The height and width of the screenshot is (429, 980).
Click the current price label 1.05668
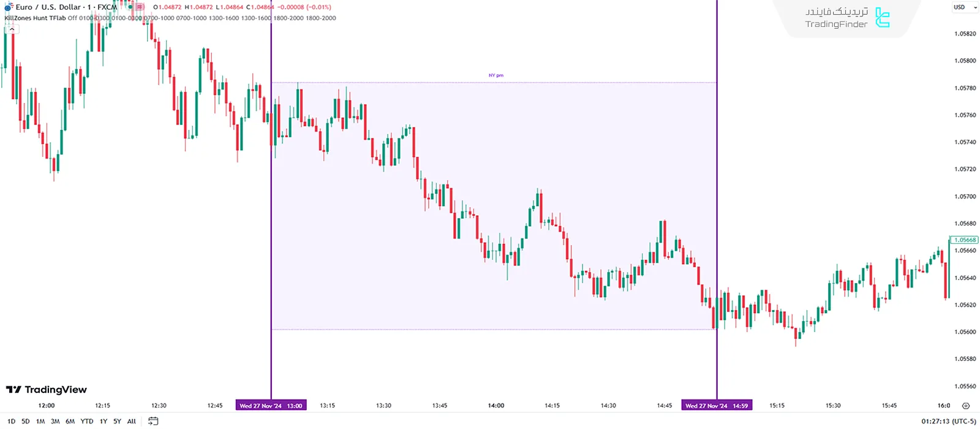click(965, 240)
